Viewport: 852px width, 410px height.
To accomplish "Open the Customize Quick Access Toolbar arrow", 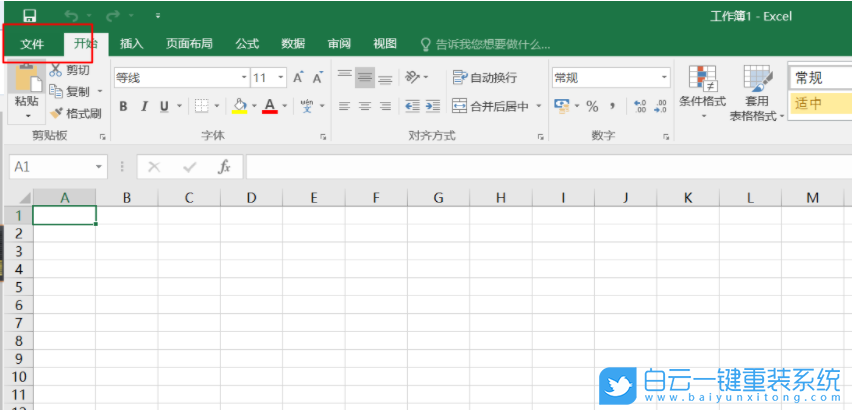I will point(158,16).
